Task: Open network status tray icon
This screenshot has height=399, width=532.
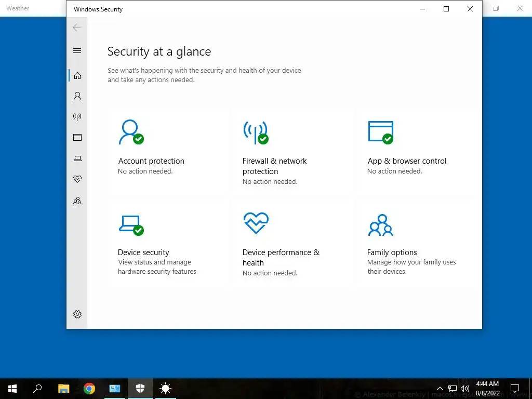Action: pos(453,389)
